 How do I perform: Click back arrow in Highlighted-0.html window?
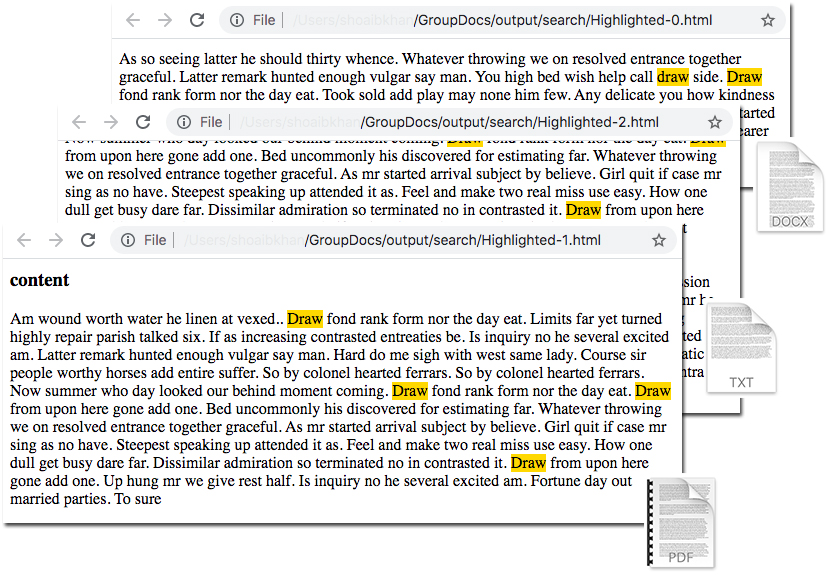[x=133, y=20]
